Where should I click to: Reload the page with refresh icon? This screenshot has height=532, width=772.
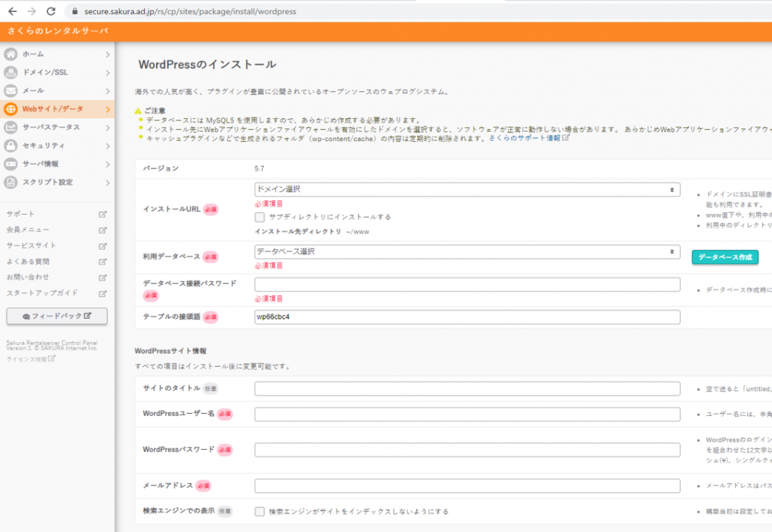[x=51, y=11]
